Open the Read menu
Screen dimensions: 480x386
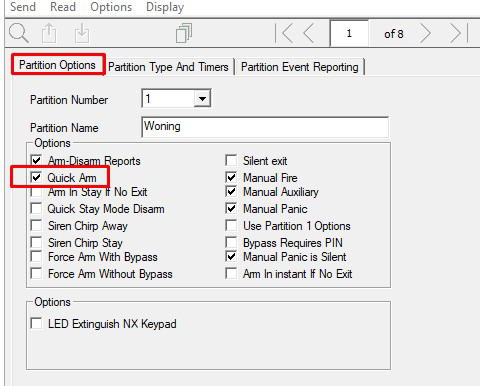63,7
